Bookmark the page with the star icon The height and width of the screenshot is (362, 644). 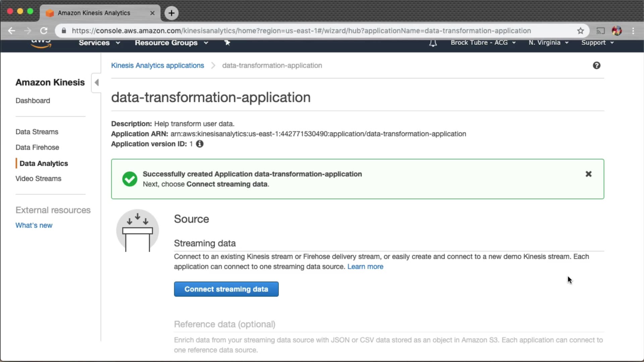pos(581,31)
